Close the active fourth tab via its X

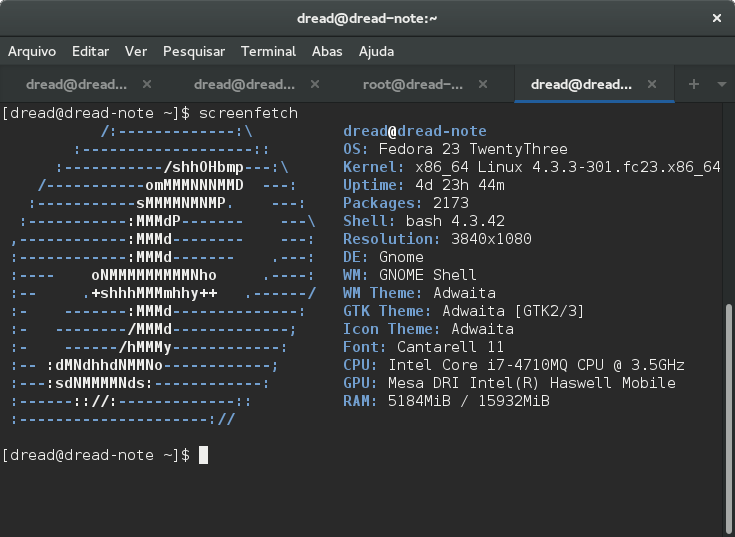click(x=654, y=85)
